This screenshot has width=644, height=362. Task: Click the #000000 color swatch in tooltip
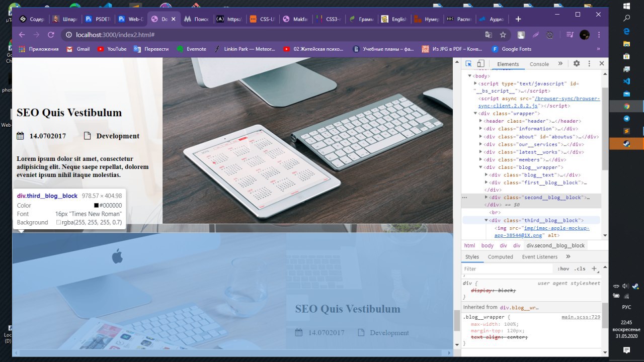pyautogui.click(x=96, y=205)
